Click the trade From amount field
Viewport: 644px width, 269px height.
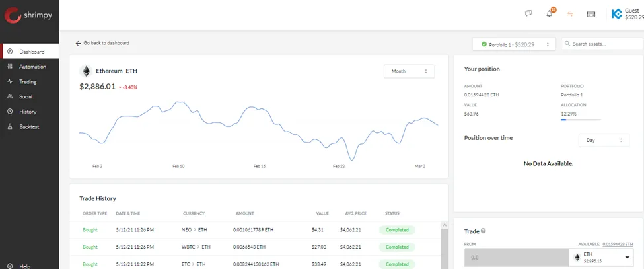click(x=517, y=258)
